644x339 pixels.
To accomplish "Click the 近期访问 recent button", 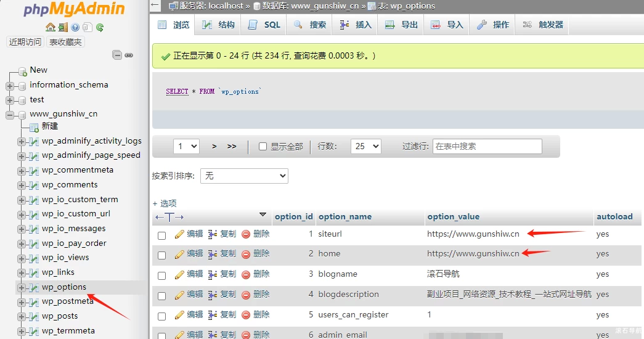I will (x=25, y=42).
